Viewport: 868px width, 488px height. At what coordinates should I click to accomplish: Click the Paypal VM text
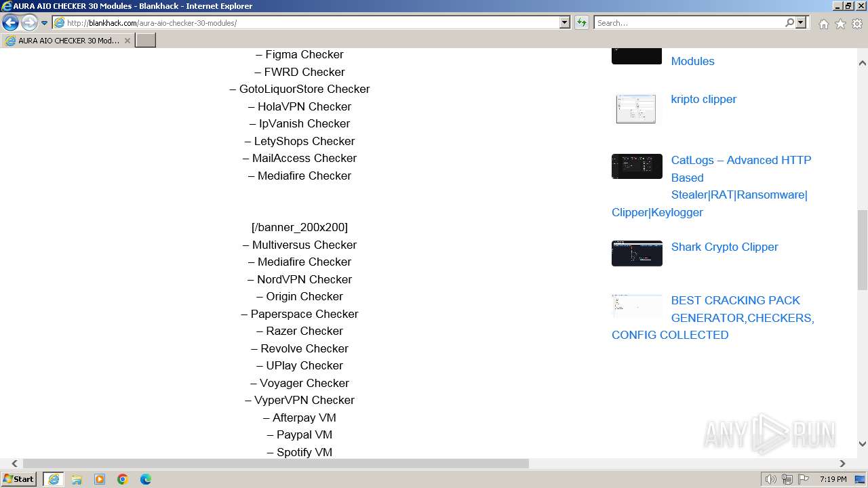click(300, 434)
